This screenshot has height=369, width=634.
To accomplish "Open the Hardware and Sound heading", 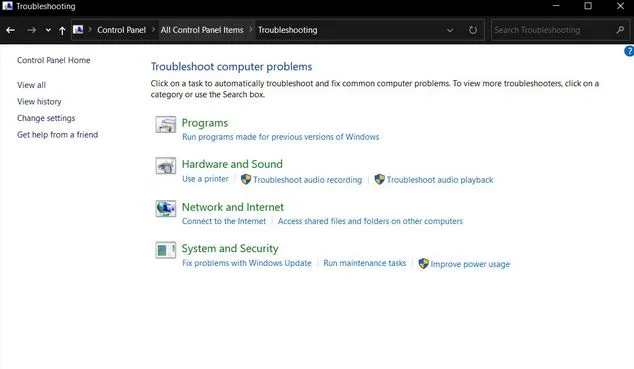I will click(x=232, y=164).
